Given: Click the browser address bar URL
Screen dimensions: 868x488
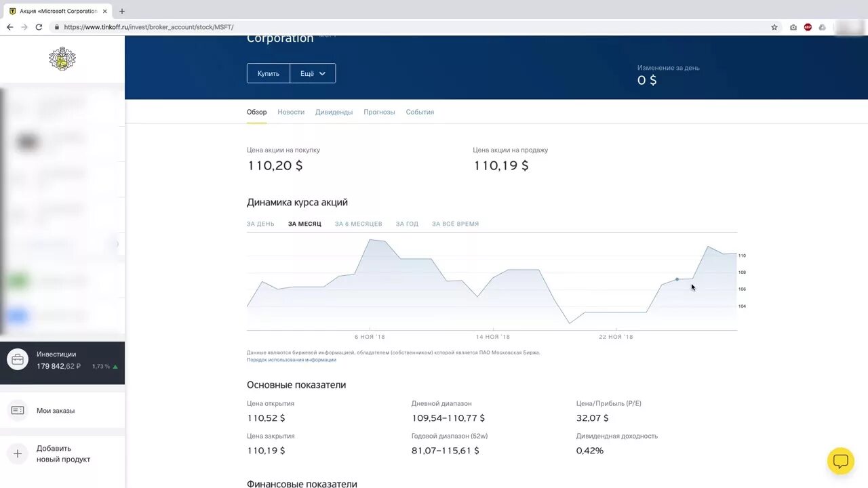Looking at the screenshot, I should click(149, 27).
